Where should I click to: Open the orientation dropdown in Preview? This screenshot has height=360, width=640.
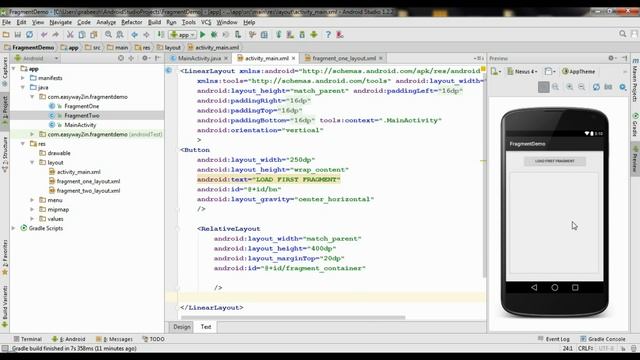550,71
